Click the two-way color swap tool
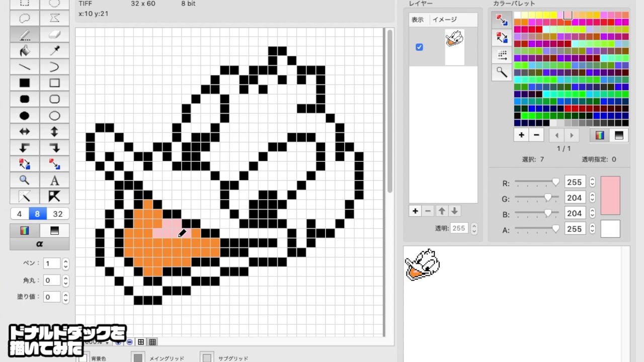This screenshot has height=362, width=644. 25,164
